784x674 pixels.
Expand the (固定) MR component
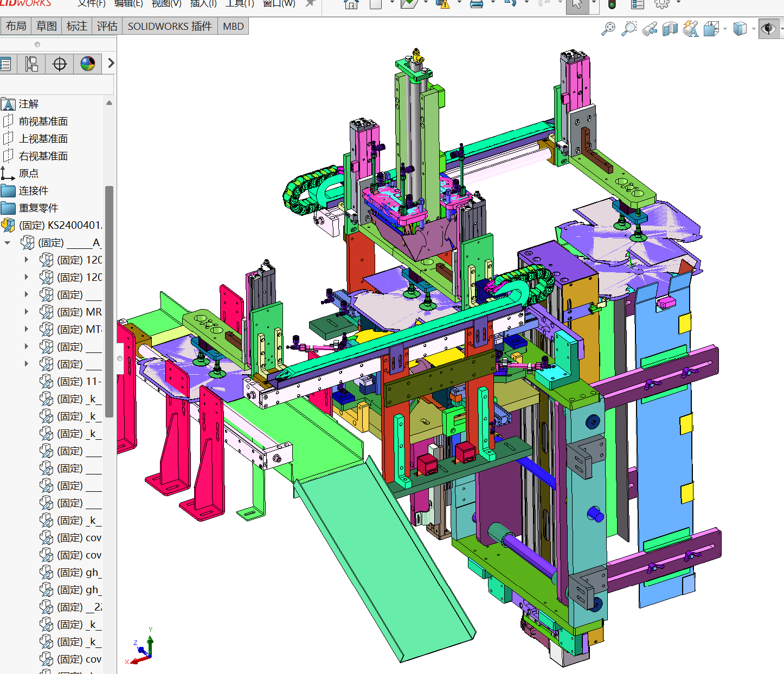coord(27,312)
